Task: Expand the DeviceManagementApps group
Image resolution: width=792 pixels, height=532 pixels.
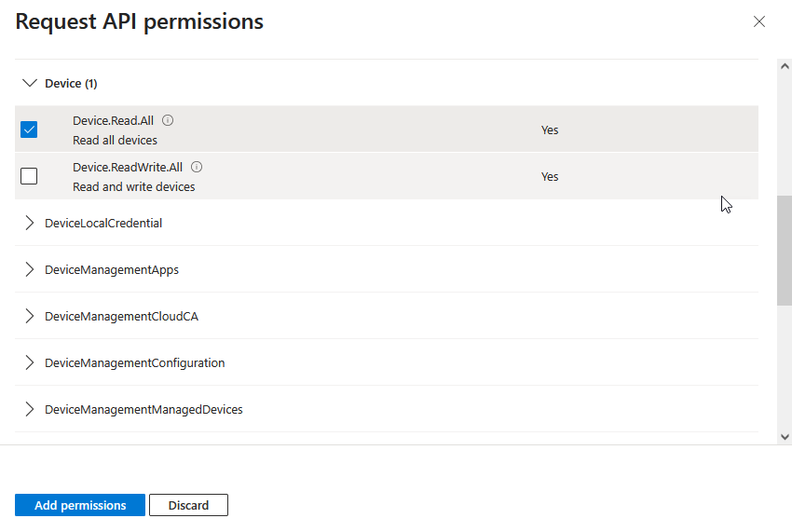Action: pos(29,269)
